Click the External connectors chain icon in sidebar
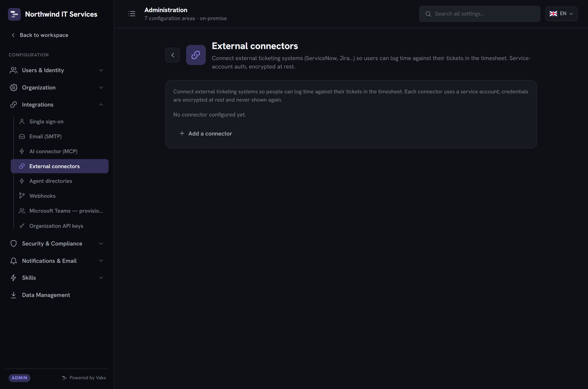This screenshot has width=588, height=389. pyautogui.click(x=22, y=166)
